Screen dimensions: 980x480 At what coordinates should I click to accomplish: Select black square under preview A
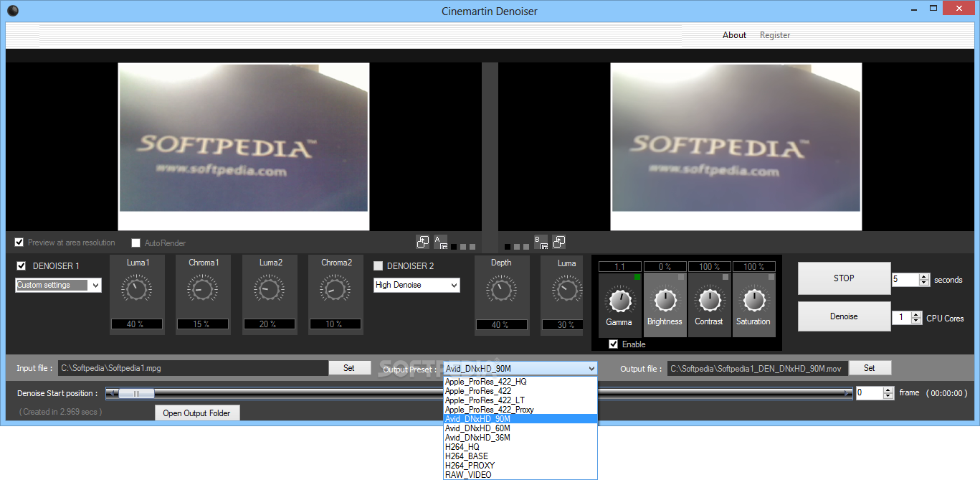[454, 247]
